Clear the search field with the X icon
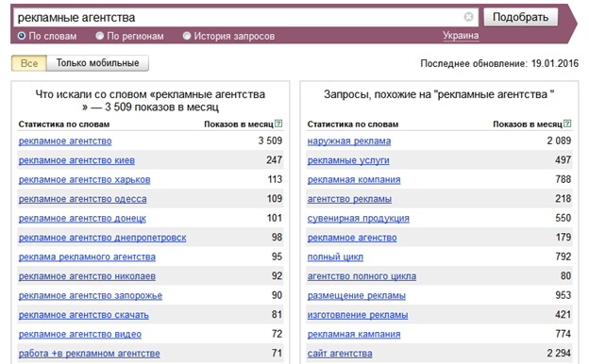The width and height of the screenshot is (589, 364). click(x=468, y=17)
